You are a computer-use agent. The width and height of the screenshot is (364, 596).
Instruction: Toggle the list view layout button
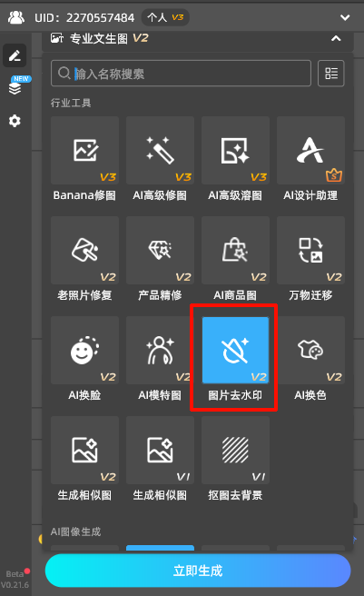[x=331, y=74]
